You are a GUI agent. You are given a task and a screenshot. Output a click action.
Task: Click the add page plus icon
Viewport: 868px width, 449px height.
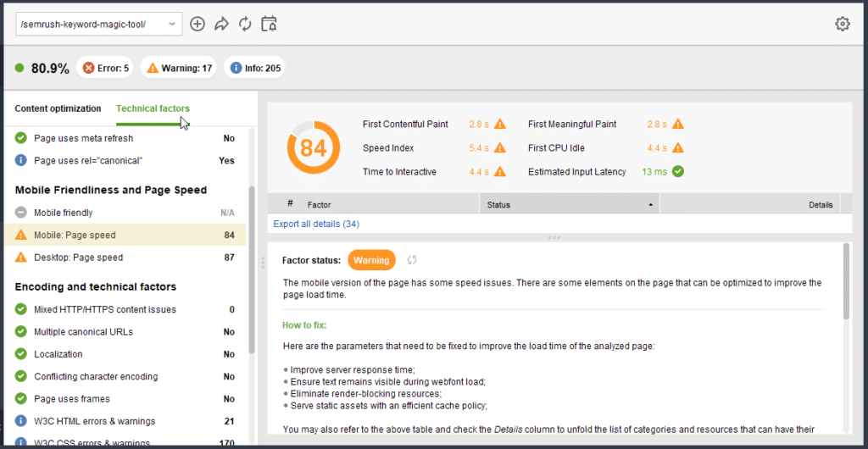(x=198, y=24)
